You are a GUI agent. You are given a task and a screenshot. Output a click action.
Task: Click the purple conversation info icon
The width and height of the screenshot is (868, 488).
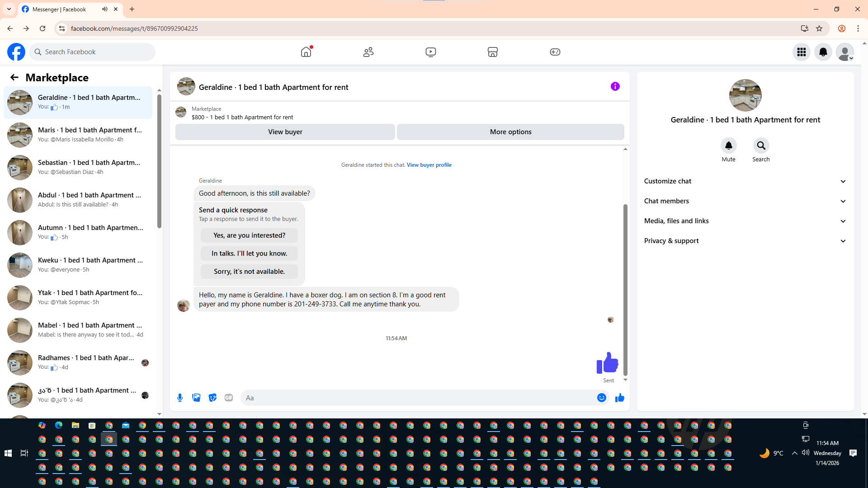pos(615,86)
